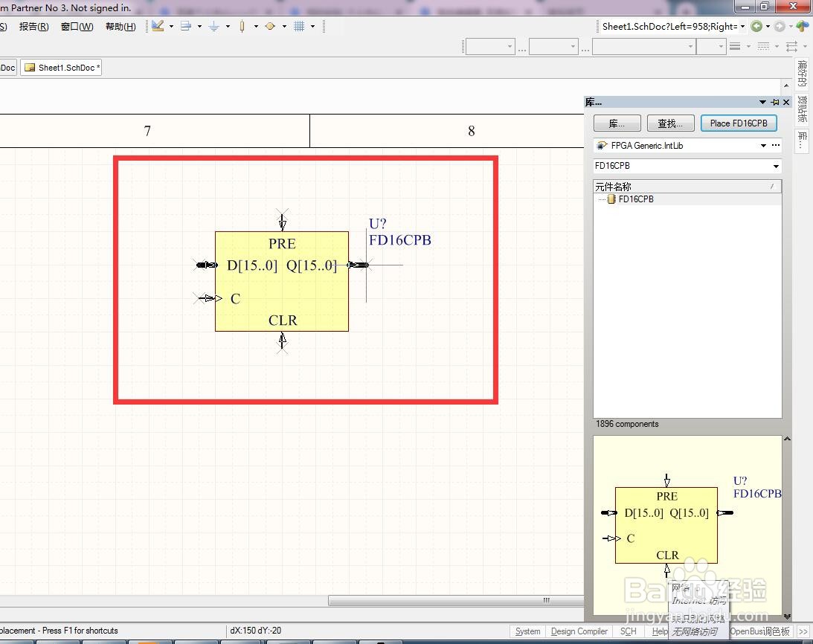Select FD16CPB row in component list

tap(687, 199)
